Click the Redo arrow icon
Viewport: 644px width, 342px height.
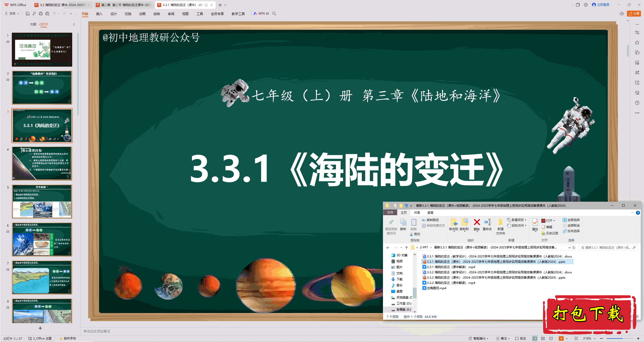[x=64, y=14]
